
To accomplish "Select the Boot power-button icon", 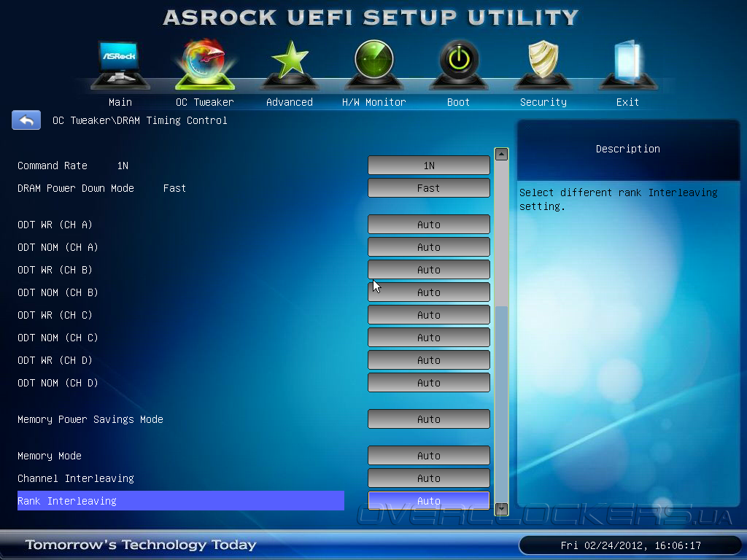I will pyautogui.click(x=458, y=65).
